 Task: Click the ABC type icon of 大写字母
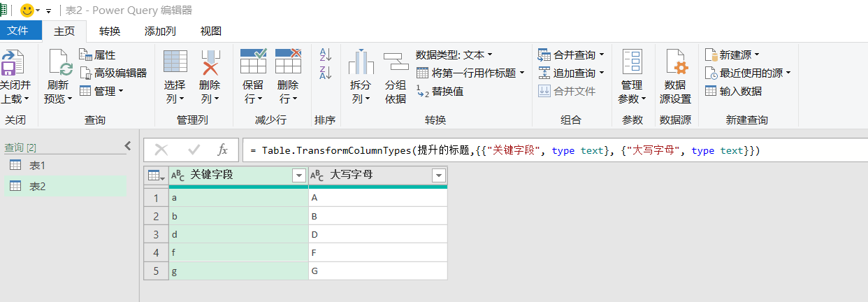[x=317, y=175]
